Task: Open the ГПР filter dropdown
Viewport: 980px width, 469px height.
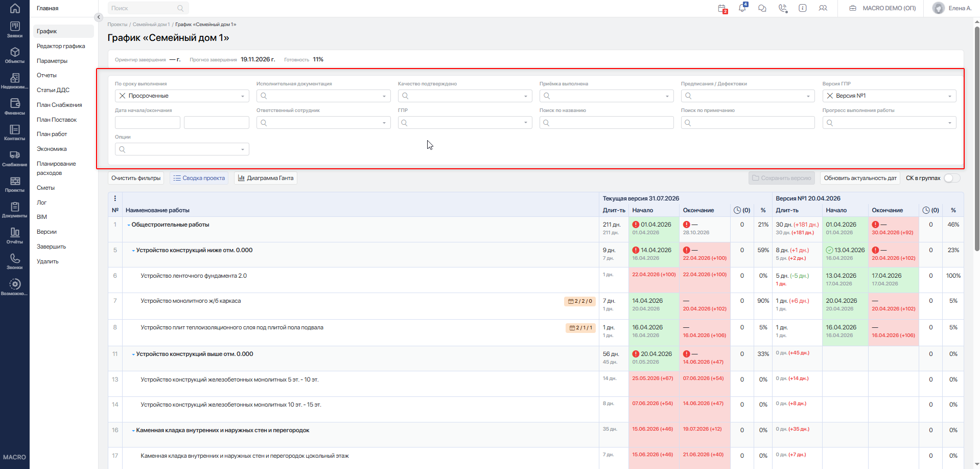Action: coord(465,123)
